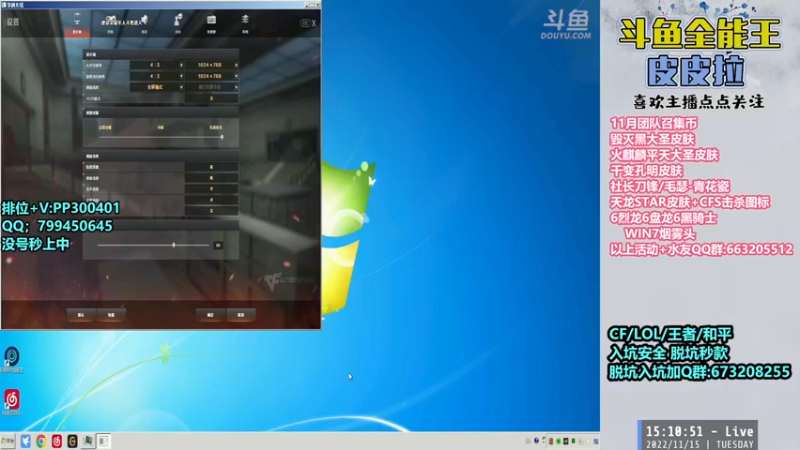The height and width of the screenshot is (450, 800).
Task: Switch to the active window taskbar button
Action: pyautogui.click(x=104, y=441)
